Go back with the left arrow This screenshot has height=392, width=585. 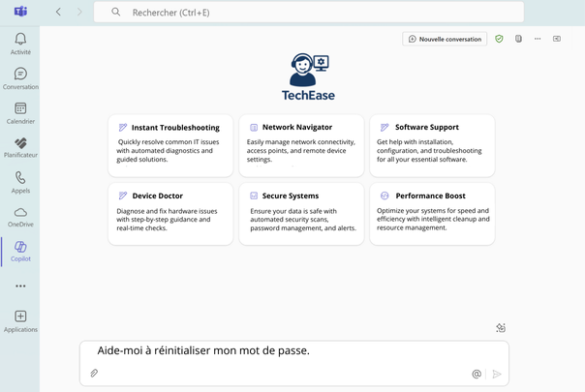(x=58, y=12)
